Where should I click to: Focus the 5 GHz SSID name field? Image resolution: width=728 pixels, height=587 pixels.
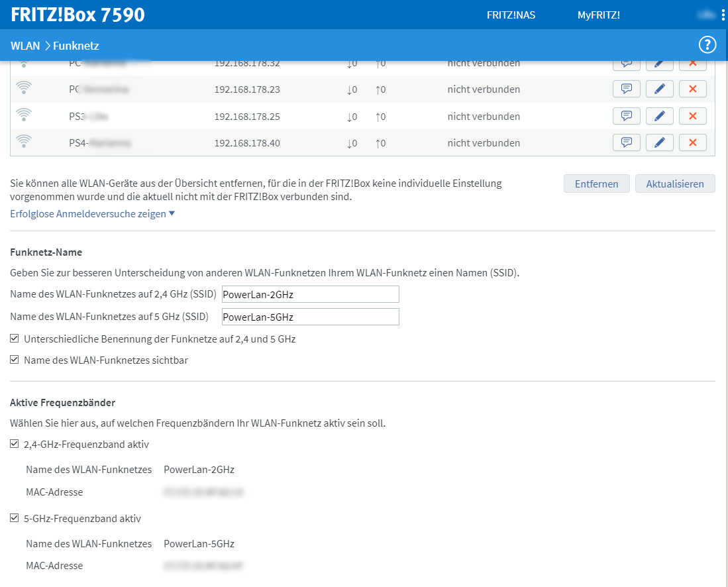pyautogui.click(x=310, y=317)
